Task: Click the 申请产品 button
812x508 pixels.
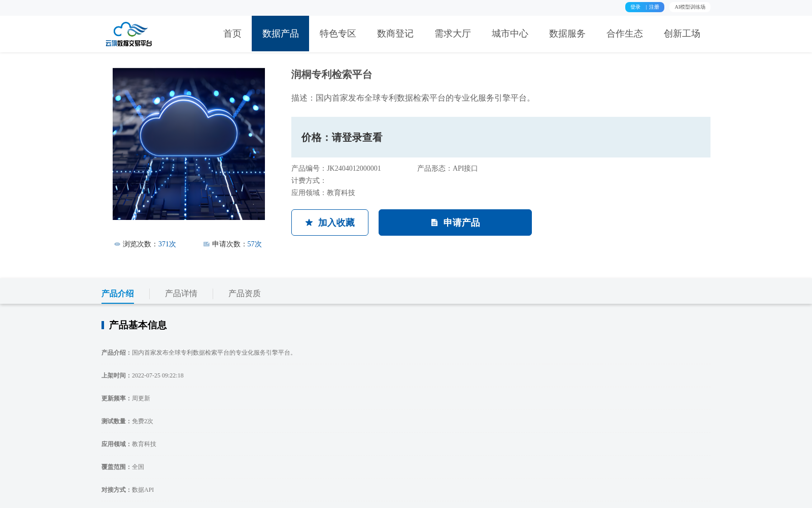Action: pyautogui.click(x=455, y=222)
